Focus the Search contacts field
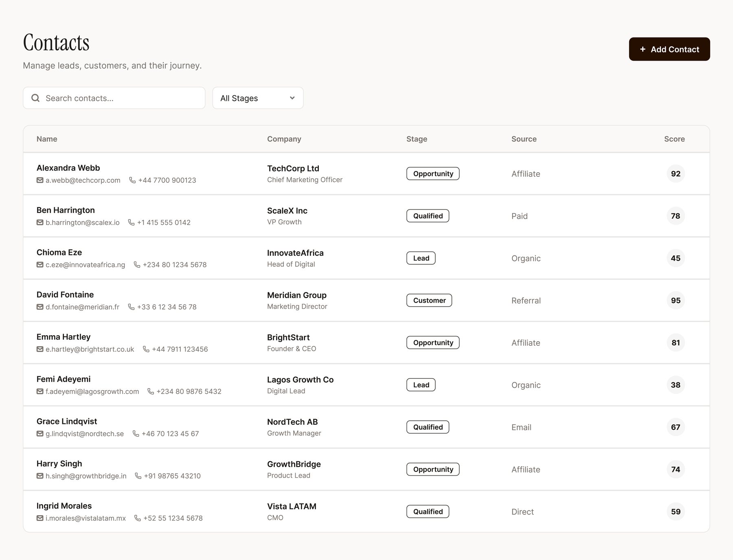 (x=114, y=98)
